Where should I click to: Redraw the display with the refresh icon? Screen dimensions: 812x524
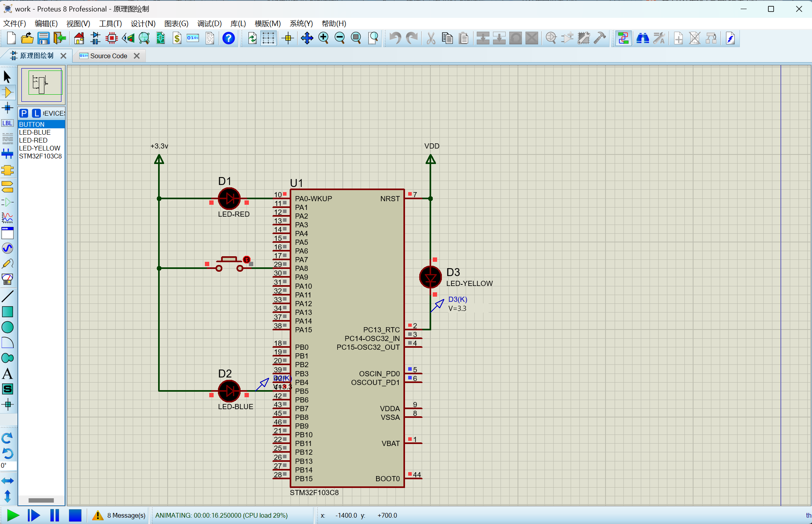pos(252,38)
